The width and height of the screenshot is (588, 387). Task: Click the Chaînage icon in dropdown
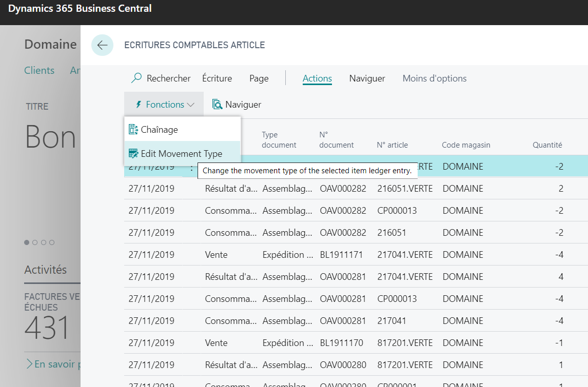coord(133,129)
